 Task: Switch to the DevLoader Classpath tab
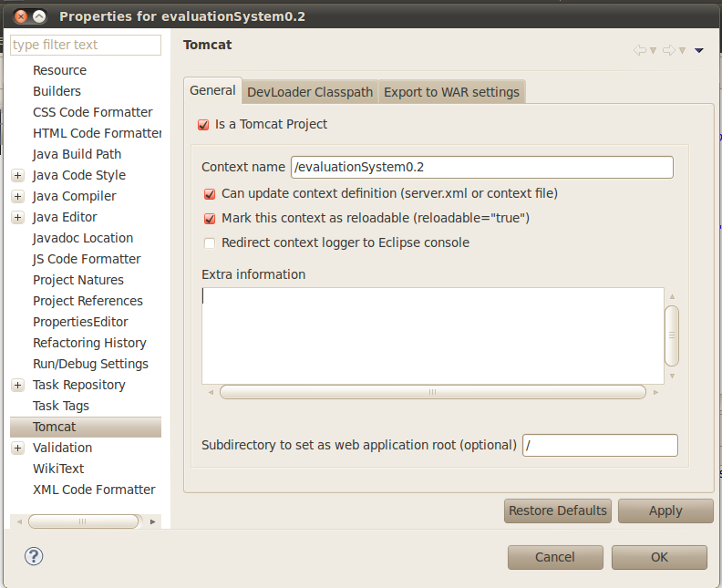coord(310,92)
